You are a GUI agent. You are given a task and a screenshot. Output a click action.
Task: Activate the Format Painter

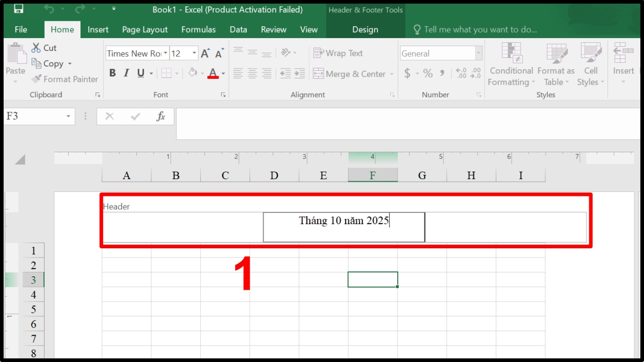[x=64, y=79]
